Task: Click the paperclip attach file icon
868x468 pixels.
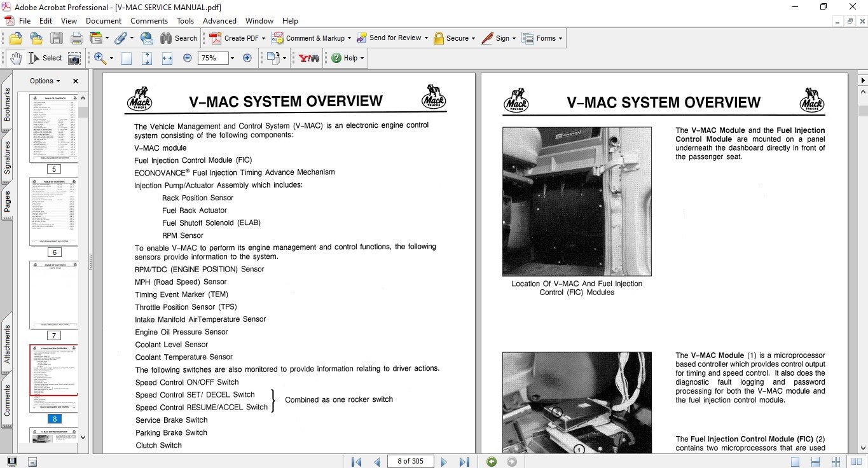Action: tap(123, 38)
